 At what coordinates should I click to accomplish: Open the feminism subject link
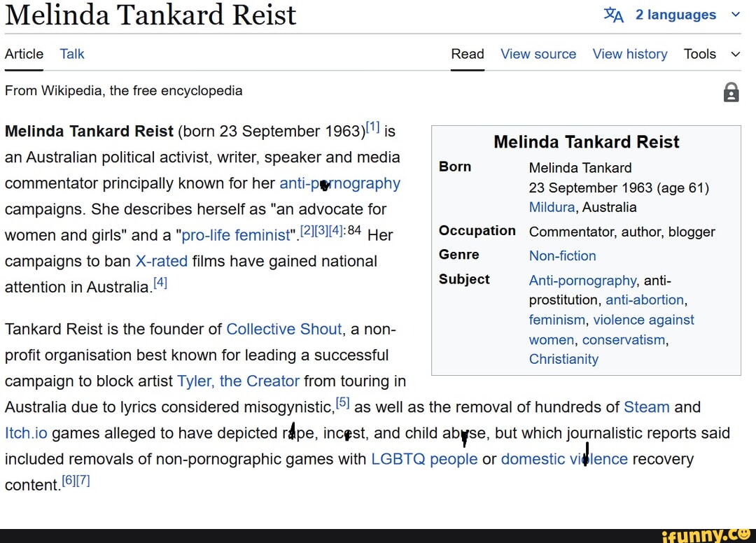coord(557,320)
